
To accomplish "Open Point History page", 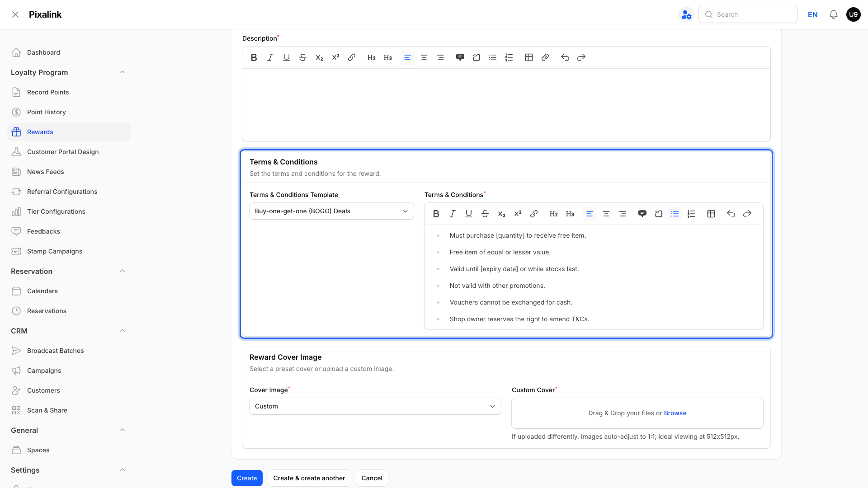I will 69,112.
